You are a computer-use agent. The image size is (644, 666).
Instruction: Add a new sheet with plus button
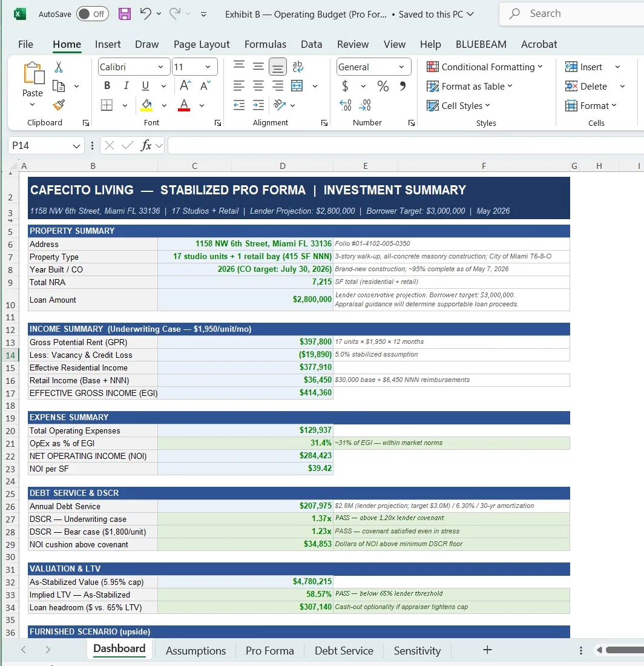[487, 650]
